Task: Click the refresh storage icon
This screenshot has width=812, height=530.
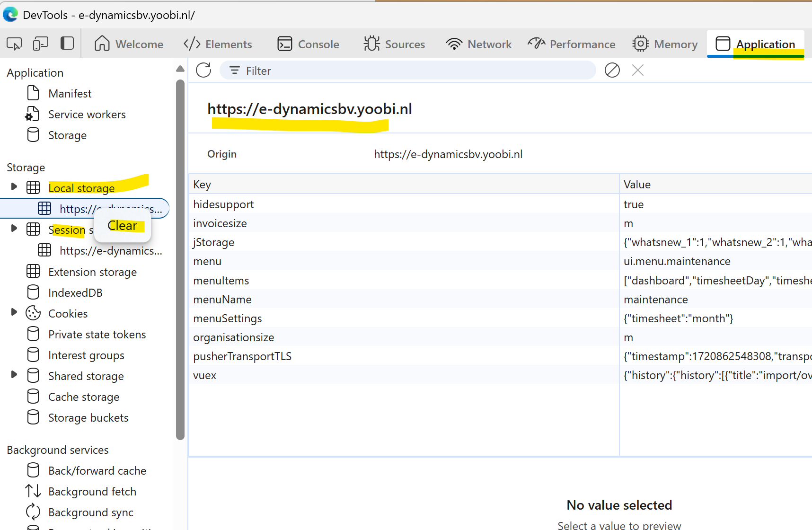Action: pyautogui.click(x=203, y=70)
